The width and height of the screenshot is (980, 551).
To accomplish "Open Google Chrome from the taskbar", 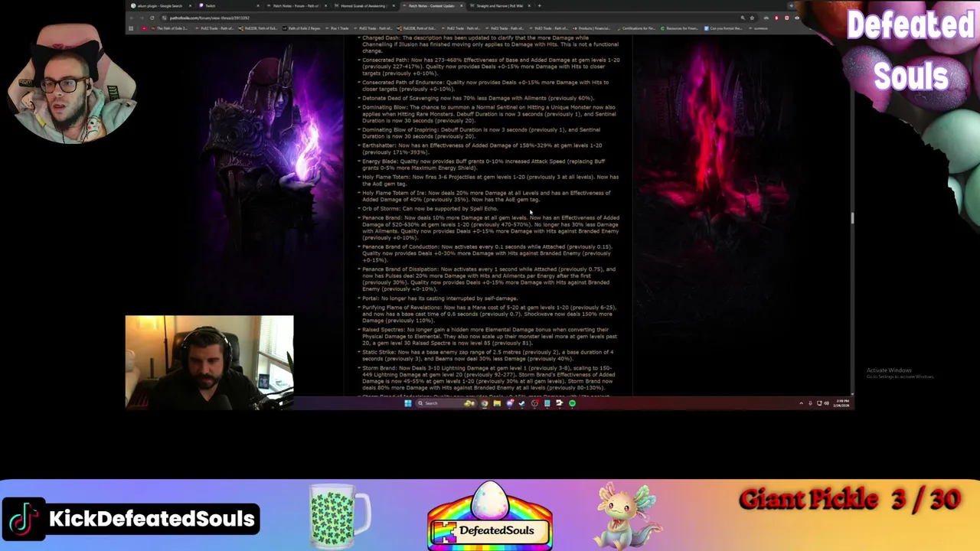I will point(485,403).
